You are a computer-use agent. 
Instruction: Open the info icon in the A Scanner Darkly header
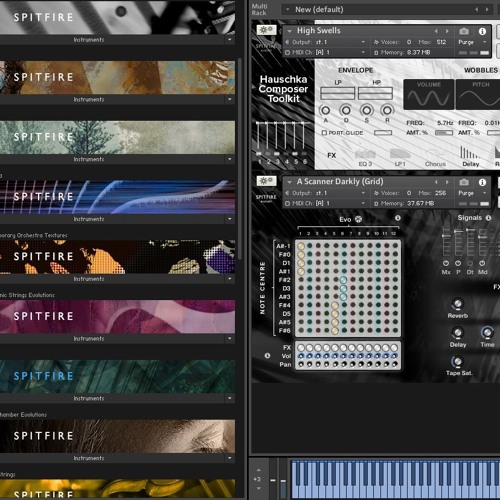point(482,182)
